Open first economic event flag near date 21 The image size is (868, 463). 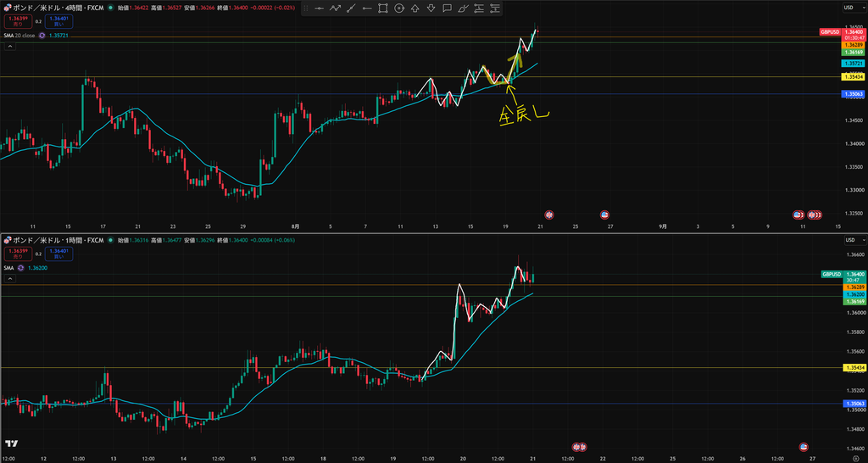[549, 215]
